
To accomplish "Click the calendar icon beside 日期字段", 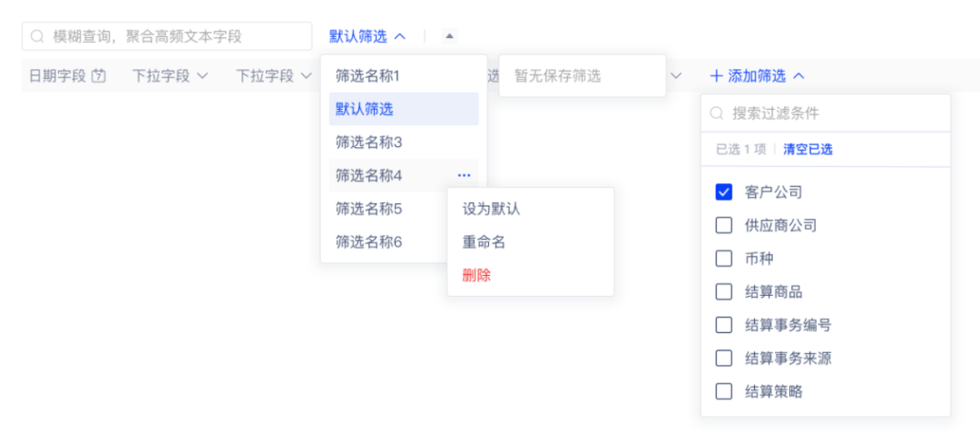I will (x=99, y=76).
